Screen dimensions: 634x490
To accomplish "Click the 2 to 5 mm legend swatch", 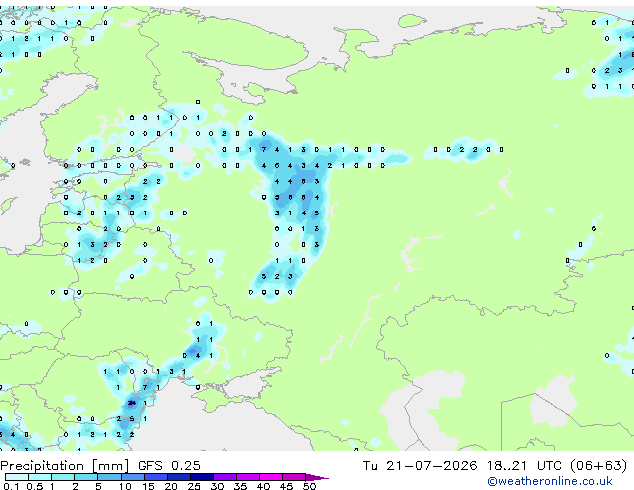I will [86, 477].
